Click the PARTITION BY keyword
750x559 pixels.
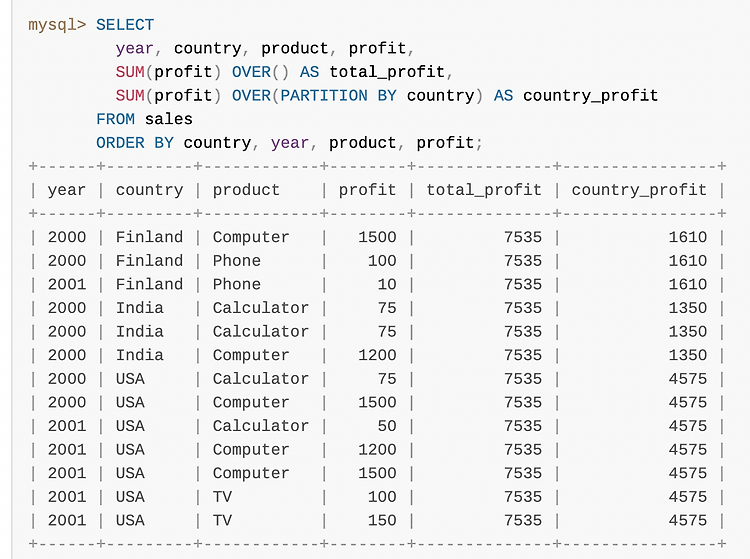pos(339,96)
